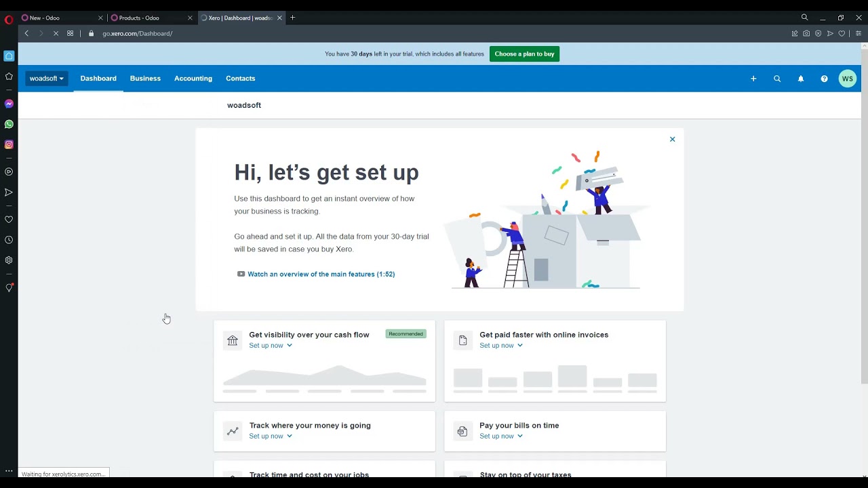The width and height of the screenshot is (868, 488).
Task: Open Opera history clock icon in sidebar
Action: tap(9, 240)
